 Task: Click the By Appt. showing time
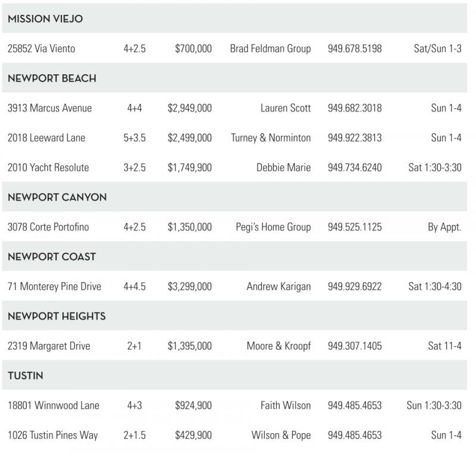[444, 227]
